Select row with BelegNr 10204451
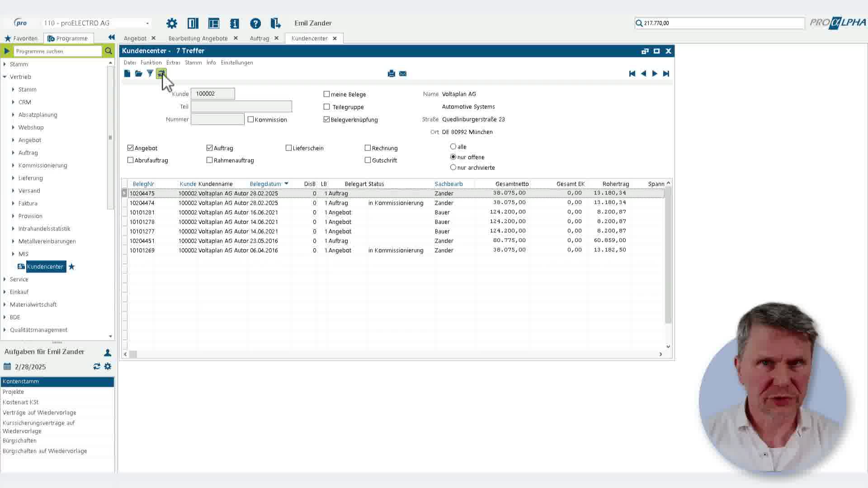 (x=396, y=241)
